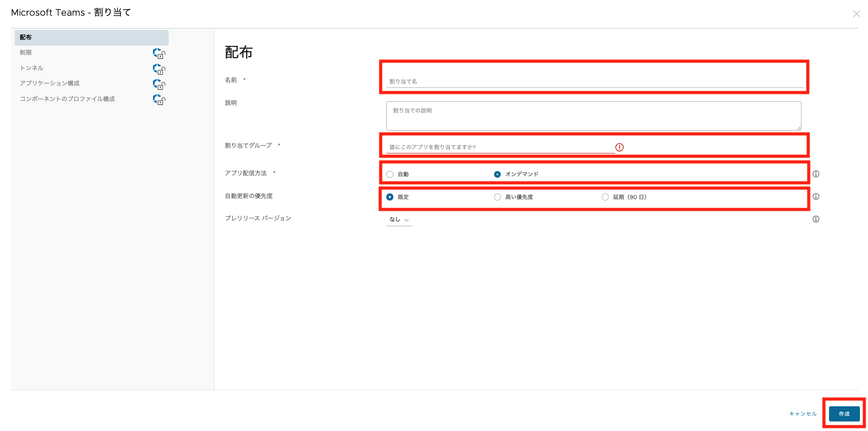The image size is (868, 431).
Task: Close the Microsoft Teams 割り当て dialog
Action: 856,14
